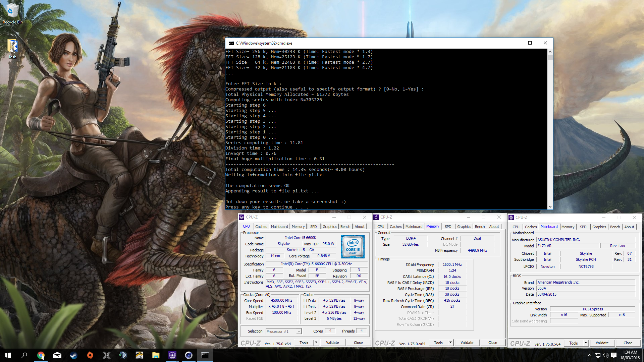Image resolution: width=644 pixels, height=362 pixels.
Task: Click the Manufacturer field ASUSTeK COMPUTER INC.
Action: point(586,240)
